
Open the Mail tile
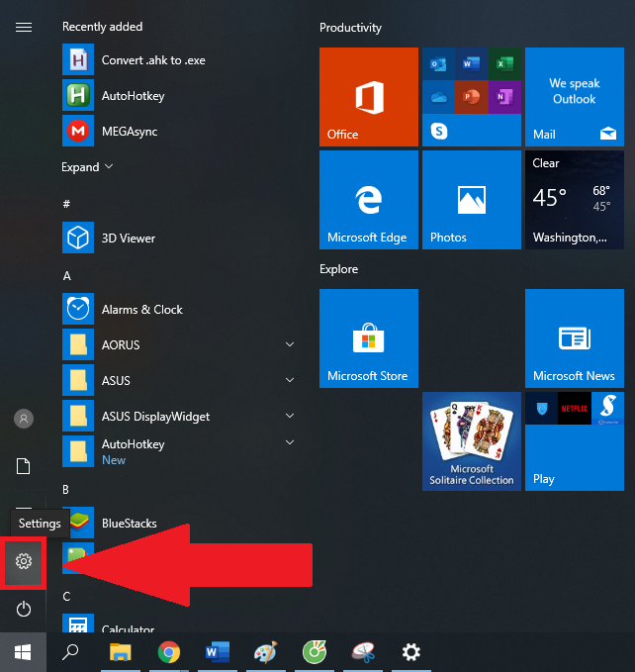click(x=574, y=96)
